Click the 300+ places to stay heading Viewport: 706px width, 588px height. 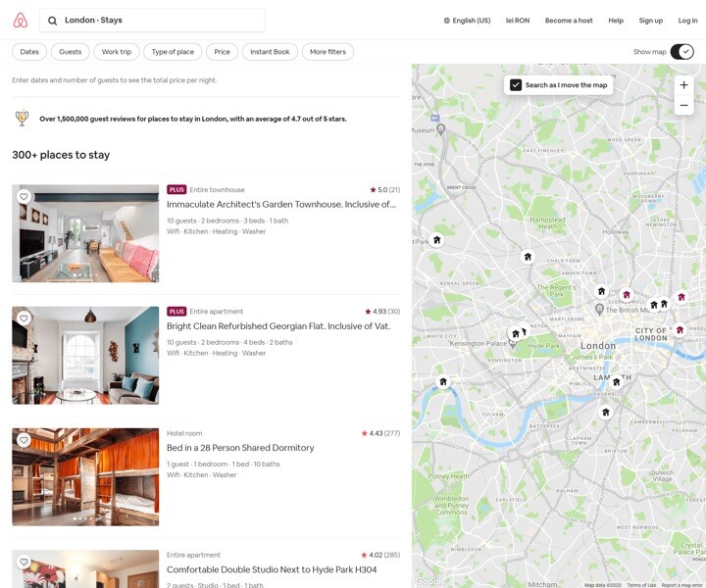61,155
